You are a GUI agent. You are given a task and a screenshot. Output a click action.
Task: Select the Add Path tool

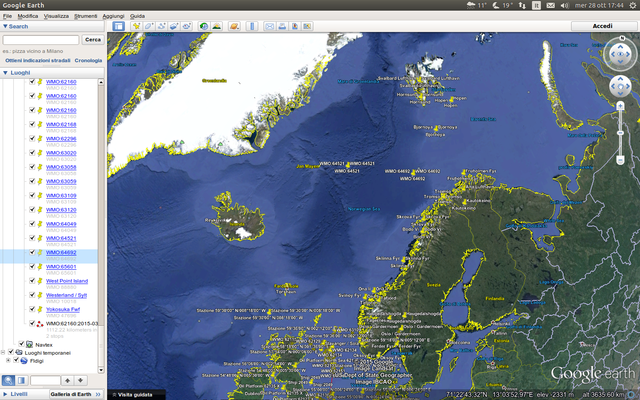point(161,26)
